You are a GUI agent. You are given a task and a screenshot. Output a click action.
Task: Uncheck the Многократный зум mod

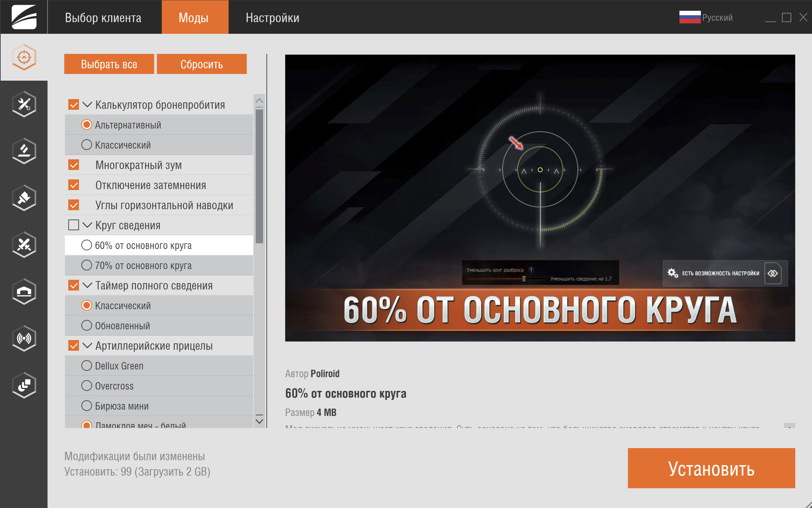pos(73,165)
